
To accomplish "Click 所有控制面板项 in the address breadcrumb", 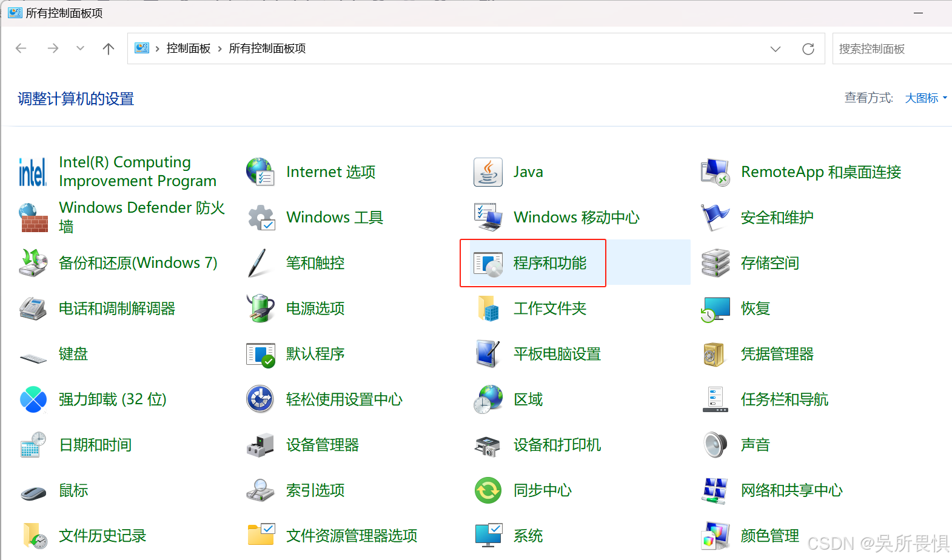I will coord(267,48).
